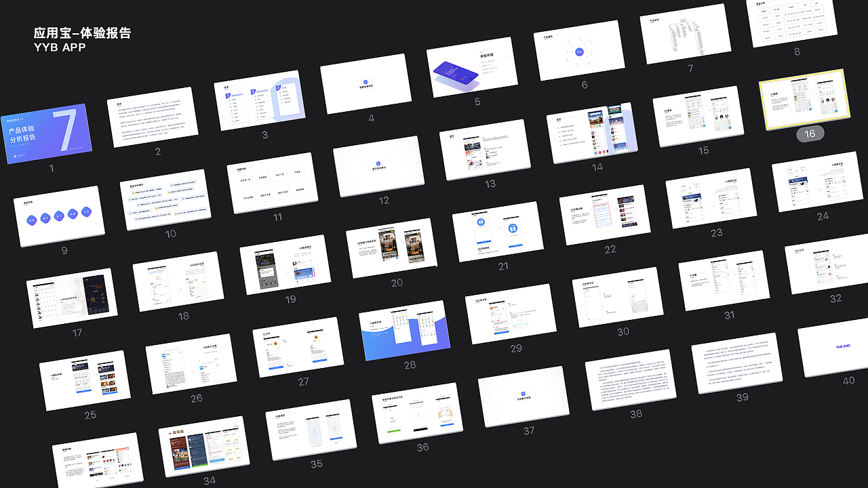
Task: Select slide 6 circular diagram thumbnail
Action: [579, 51]
